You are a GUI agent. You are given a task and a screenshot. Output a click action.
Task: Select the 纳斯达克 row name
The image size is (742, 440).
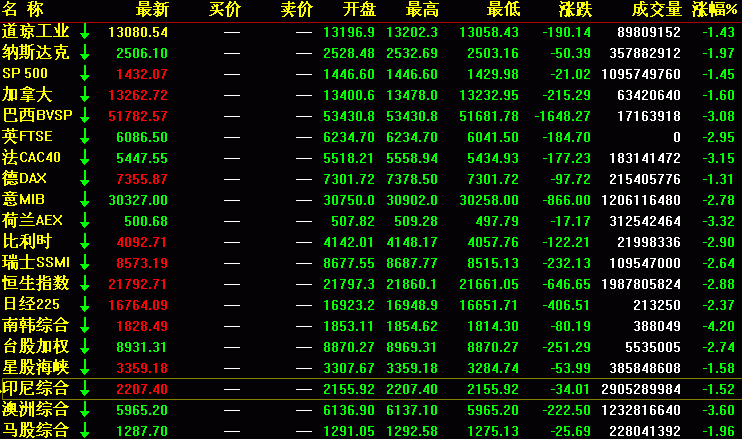pyautogui.click(x=36, y=53)
